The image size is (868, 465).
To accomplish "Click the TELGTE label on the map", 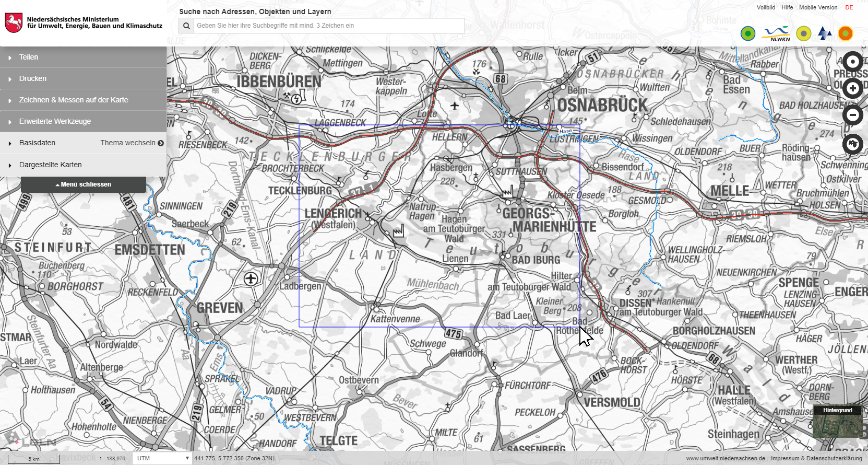I will pyautogui.click(x=339, y=440).
